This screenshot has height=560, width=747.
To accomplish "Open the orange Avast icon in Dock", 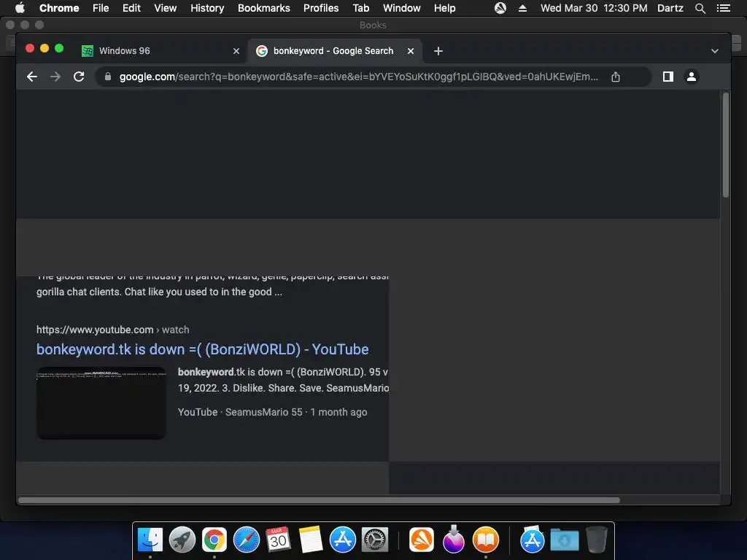I will 422,540.
